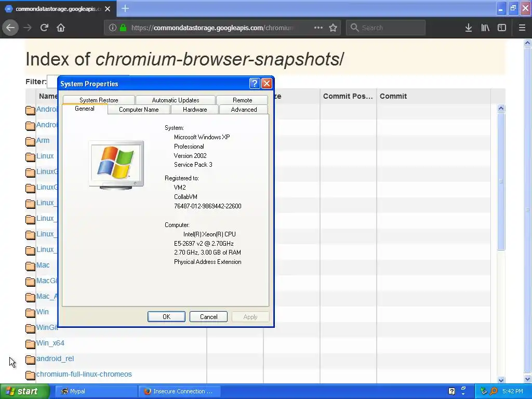Click the E5-2697 v2 @ 2.70GHz text
Viewport: 532px width, 399px height.
click(x=204, y=244)
